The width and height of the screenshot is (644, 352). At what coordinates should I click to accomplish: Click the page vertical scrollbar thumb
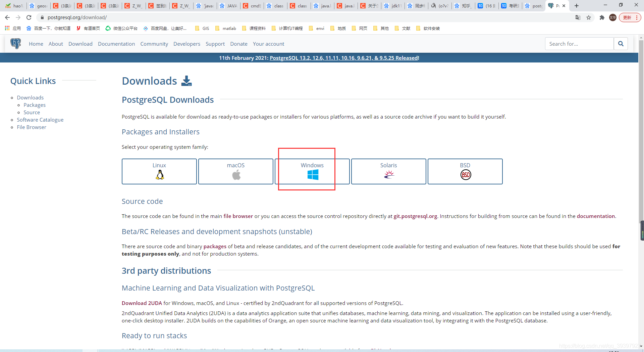(x=641, y=131)
